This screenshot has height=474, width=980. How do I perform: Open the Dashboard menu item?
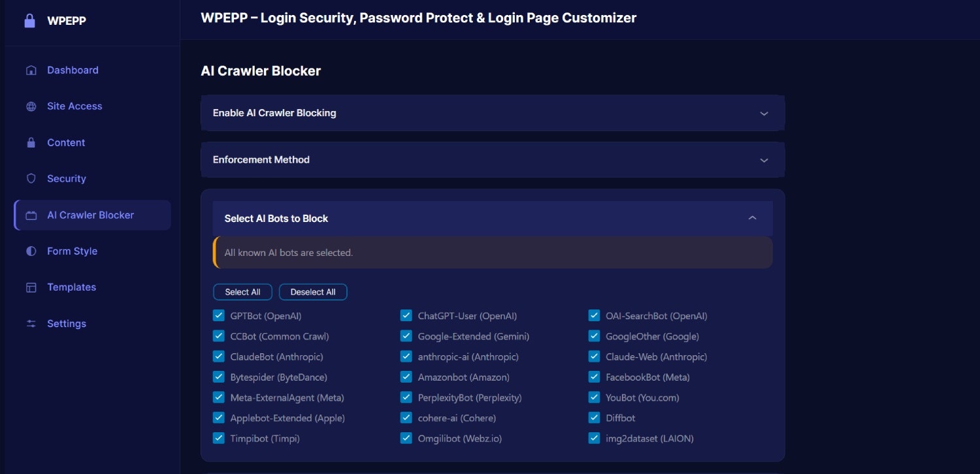click(92, 70)
